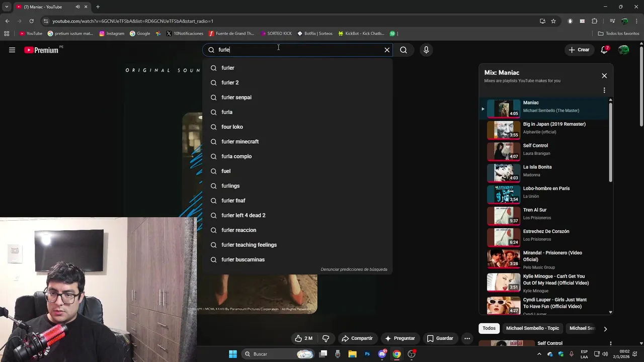Open the notifications bell
Viewport: 644px width, 362px height.
[605, 50]
